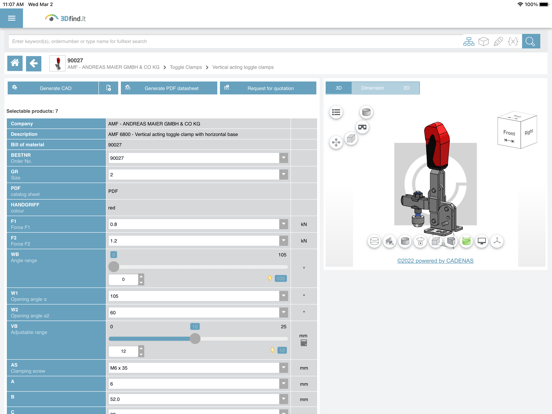Expand the B dimension dropdown
The height and width of the screenshot is (414, 552).
[284, 399]
